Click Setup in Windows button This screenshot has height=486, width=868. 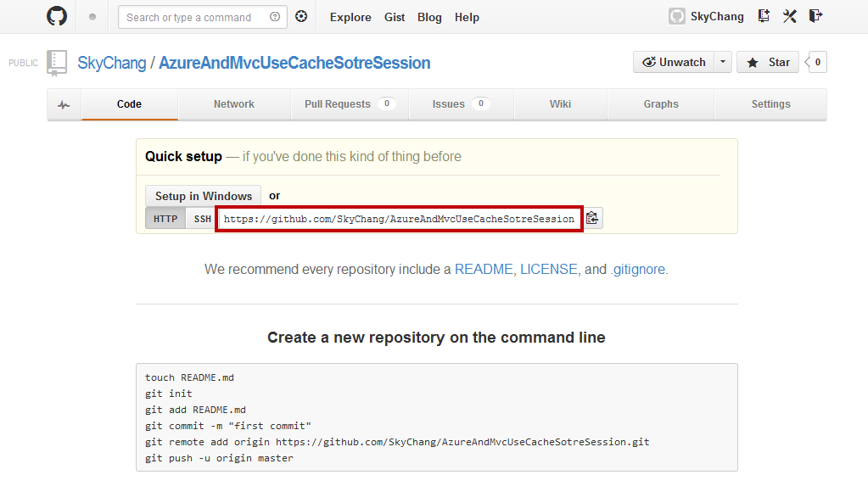[203, 196]
